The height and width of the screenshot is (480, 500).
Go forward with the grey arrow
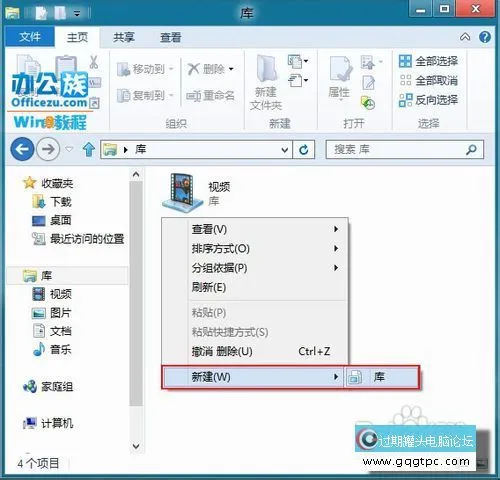coord(48,149)
